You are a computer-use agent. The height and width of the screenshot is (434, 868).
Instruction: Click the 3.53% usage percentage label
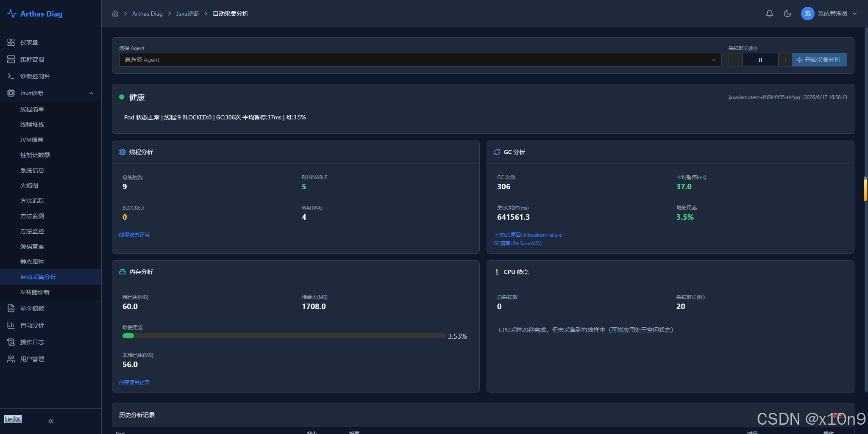pos(457,336)
